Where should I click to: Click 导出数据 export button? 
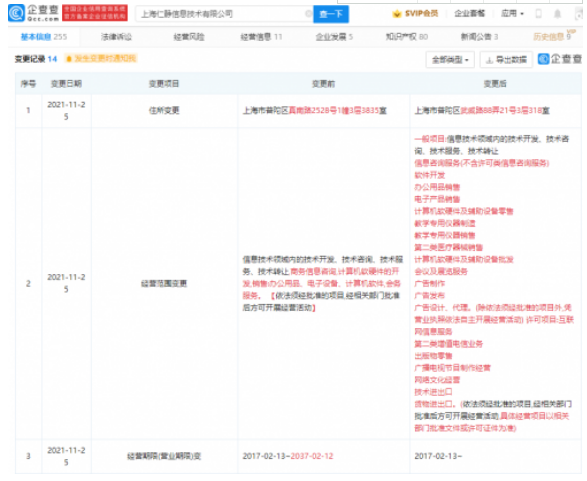point(506,60)
